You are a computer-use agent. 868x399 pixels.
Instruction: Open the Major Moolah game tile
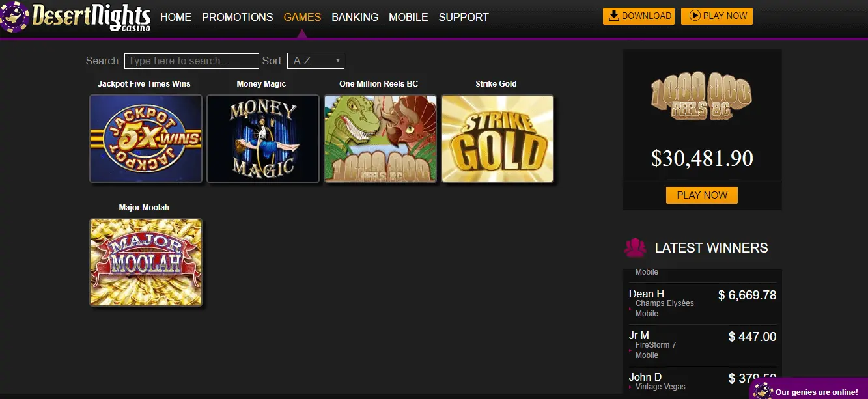(146, 262)
